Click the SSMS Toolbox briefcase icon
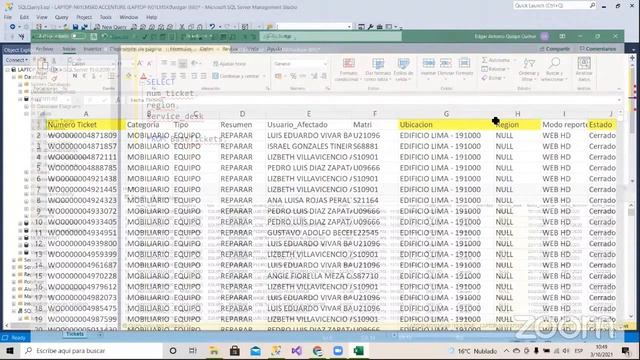The height and width of the screenshot is (360, 640). pos(379,27)
